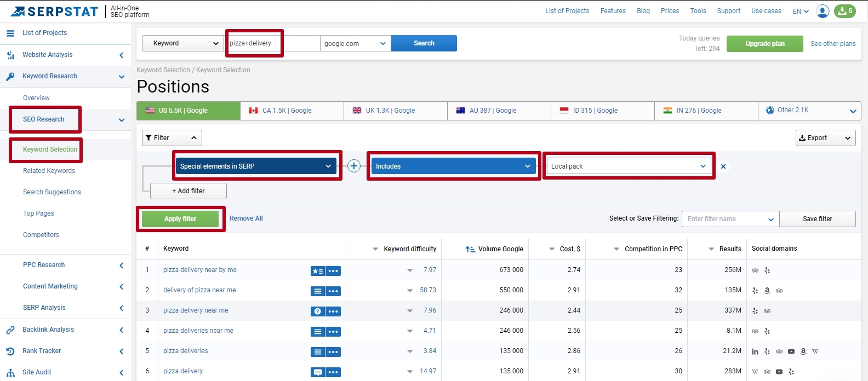
Task: Click the Rank Tracker icon in sidebar
Action: (x=10, y=351)
